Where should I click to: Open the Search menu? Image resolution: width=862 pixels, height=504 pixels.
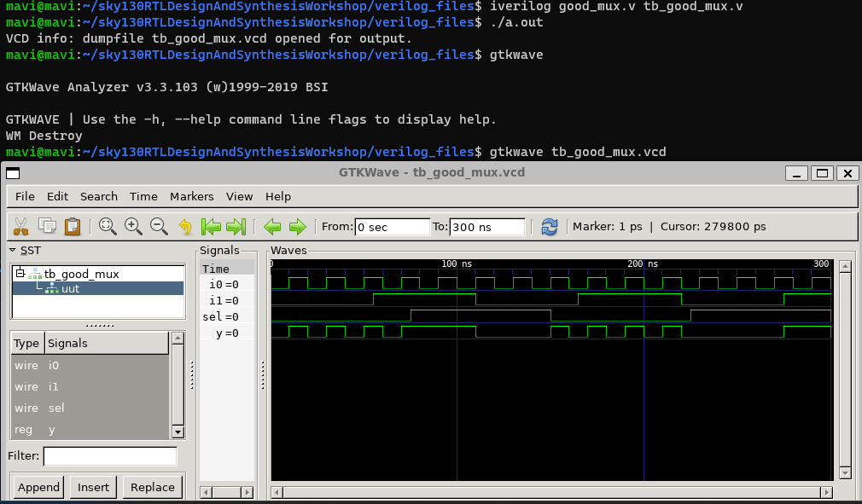98,196
